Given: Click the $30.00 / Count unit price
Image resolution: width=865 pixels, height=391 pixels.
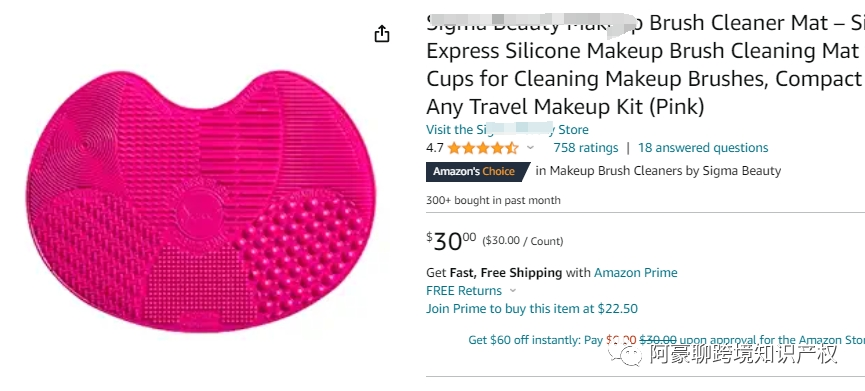Looking at the screenshot, I should click(x=523, y=241).
